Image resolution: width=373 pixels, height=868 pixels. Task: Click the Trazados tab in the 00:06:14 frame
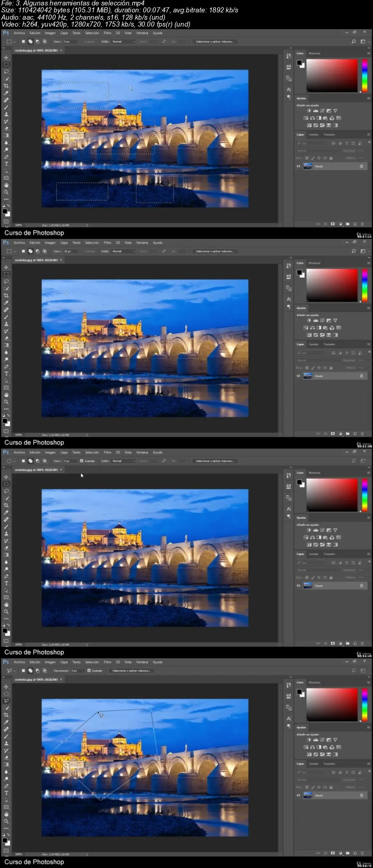click(x=329, y=764)
